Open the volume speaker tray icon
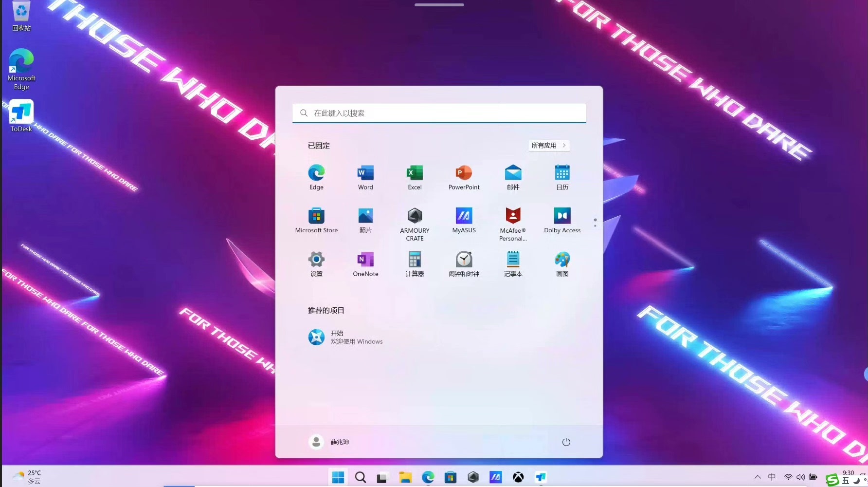Viewport: 868px width, 487px height. tap(800, 477)
